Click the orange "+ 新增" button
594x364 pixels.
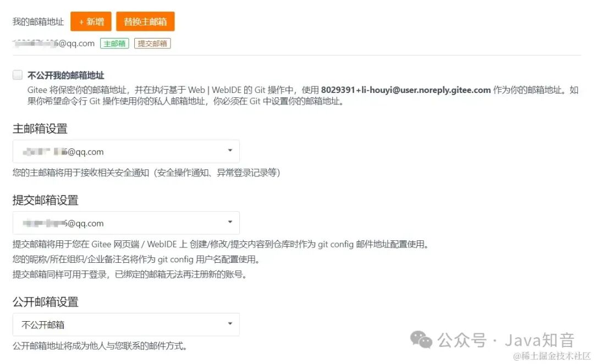[x=91, y=21]
